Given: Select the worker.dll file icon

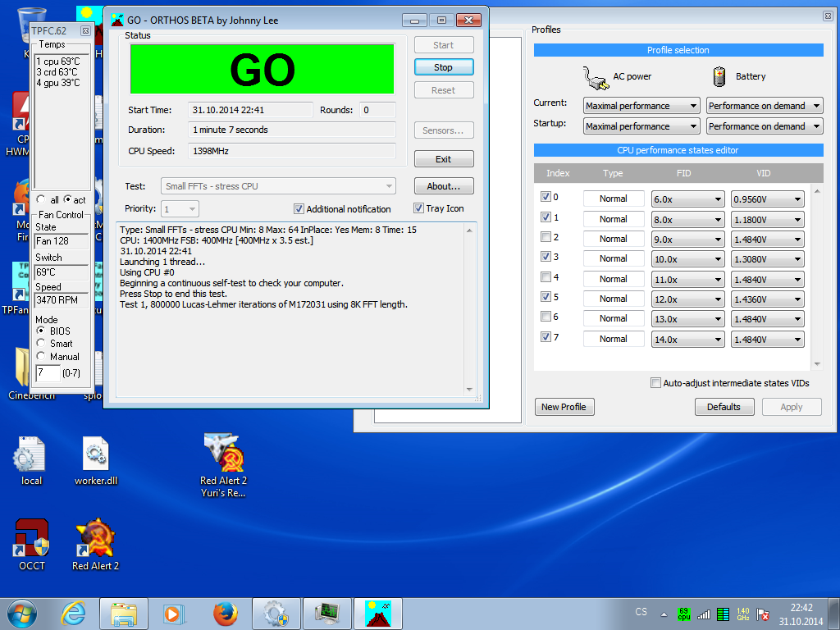Looking at the screenshot, I should click(96, 456).
